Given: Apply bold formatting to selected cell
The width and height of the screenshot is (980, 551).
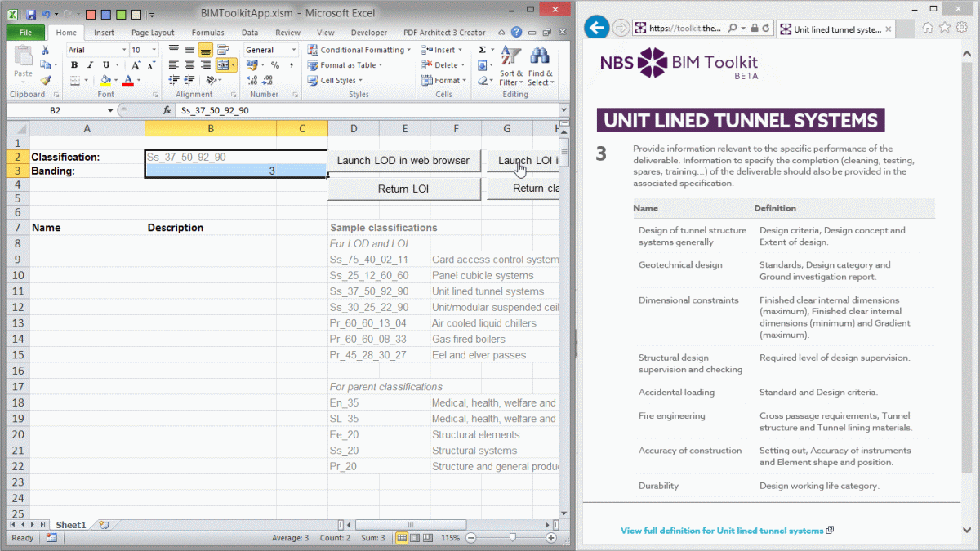Looking at the screenshot, I should point(74,64).
